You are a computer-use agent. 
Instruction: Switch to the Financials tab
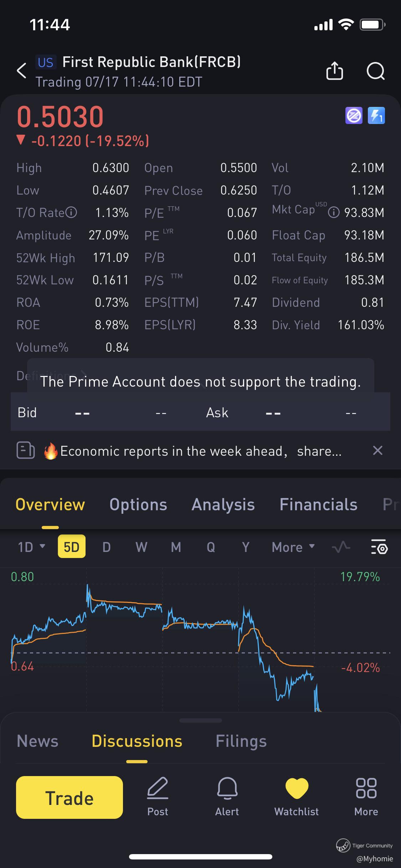coord(318,505)
